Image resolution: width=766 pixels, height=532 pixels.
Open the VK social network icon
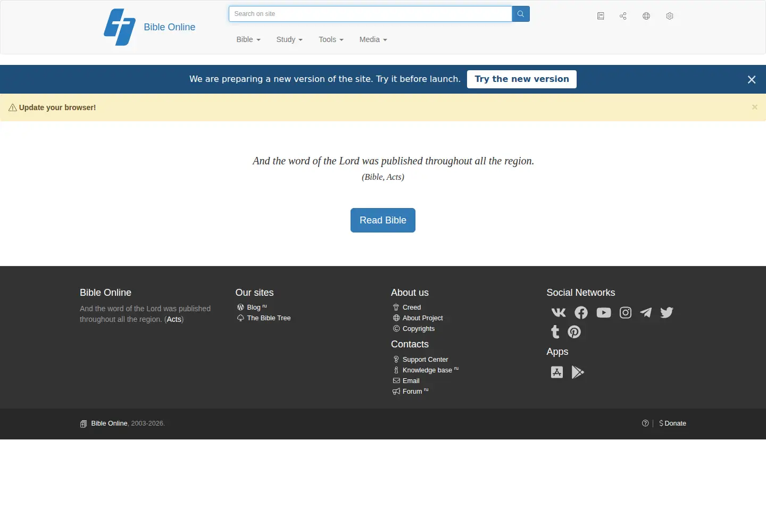559,313
